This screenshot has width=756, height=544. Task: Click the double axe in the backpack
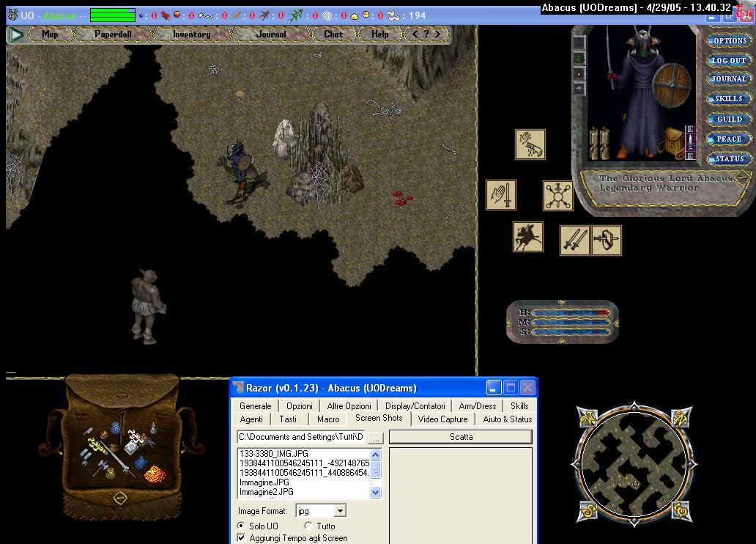pyautogui.click(x=103, y=467)
